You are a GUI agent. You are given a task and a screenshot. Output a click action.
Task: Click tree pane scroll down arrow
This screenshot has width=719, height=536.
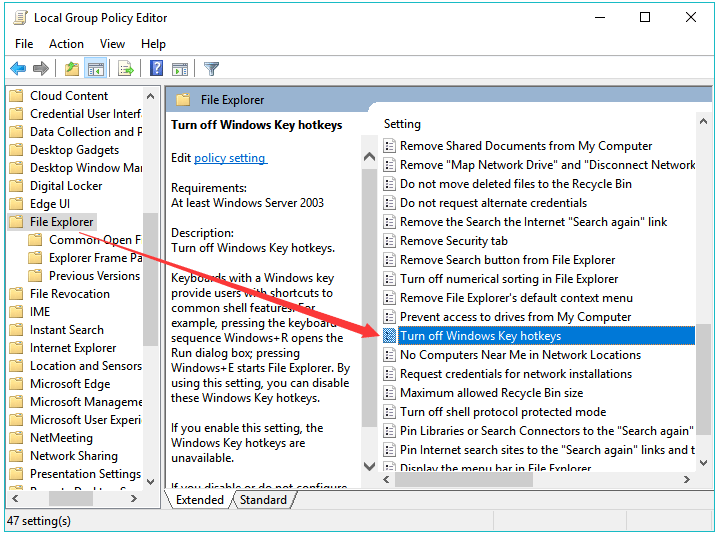150,481
